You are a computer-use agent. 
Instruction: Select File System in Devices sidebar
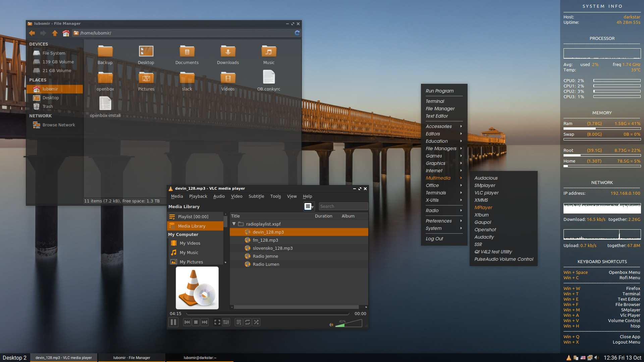tap(54, 53)
